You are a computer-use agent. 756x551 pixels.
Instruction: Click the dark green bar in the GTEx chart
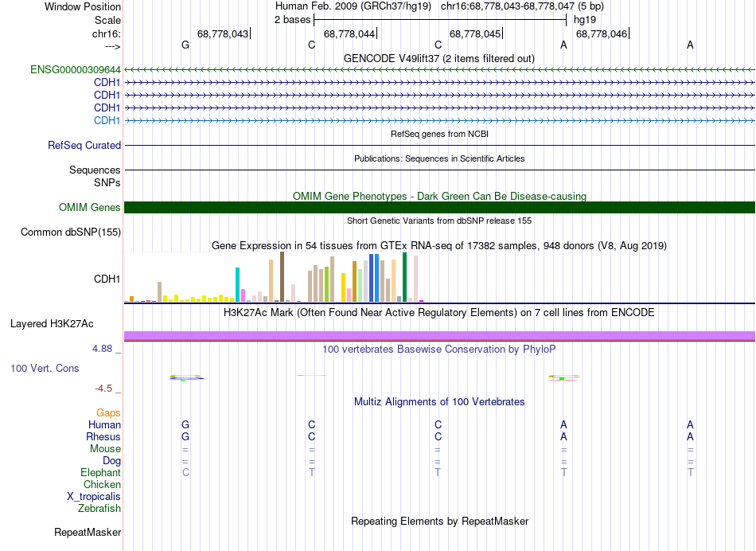(404, 277)
